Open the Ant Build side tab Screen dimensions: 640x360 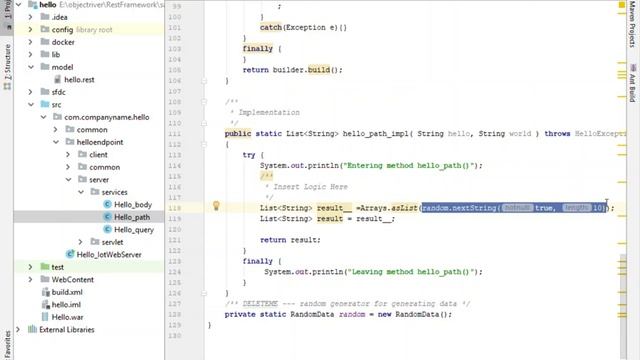coord(632,84)
